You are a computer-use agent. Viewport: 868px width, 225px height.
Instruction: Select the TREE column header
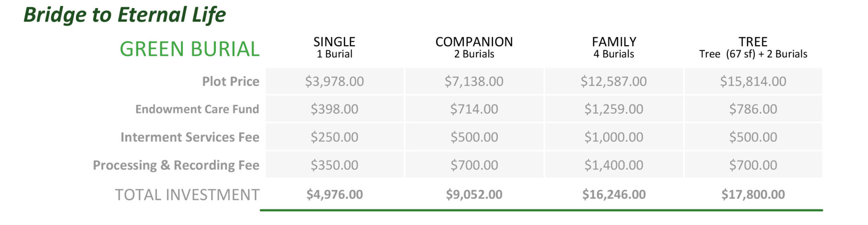[x=753, y=47]
